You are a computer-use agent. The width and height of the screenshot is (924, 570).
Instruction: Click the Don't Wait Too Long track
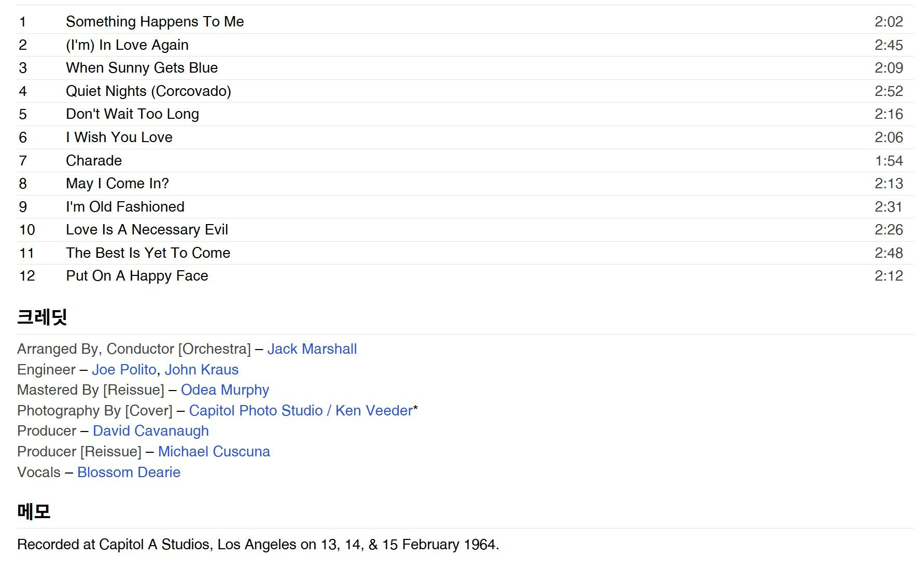click(132, 114)
